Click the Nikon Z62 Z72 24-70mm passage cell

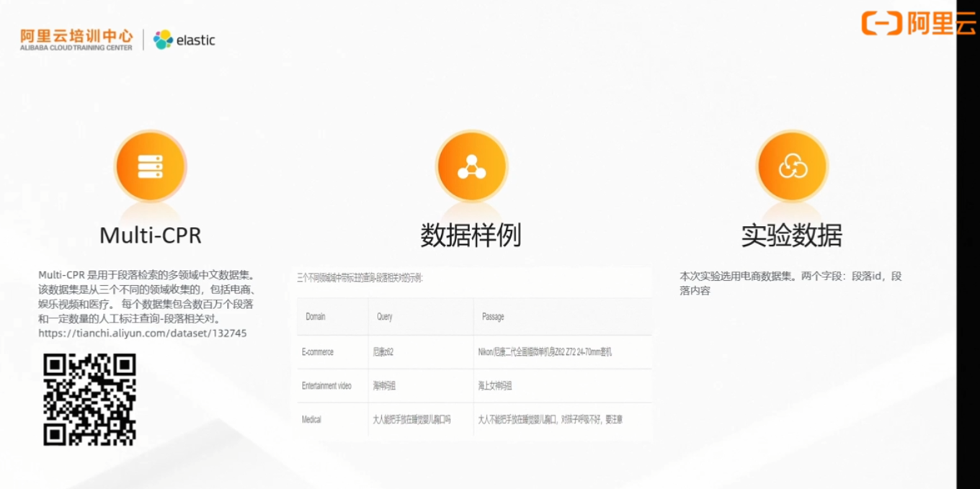[545, 352]
